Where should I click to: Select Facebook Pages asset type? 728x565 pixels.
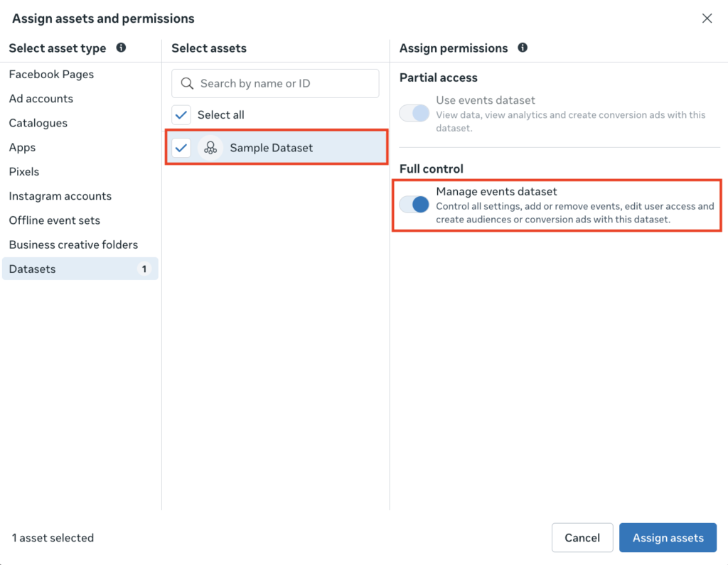tap(51, 75)
